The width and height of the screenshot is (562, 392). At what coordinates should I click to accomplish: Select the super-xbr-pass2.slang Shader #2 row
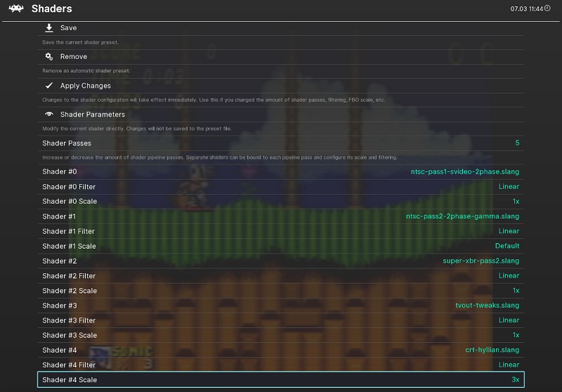tap(481, 261)
